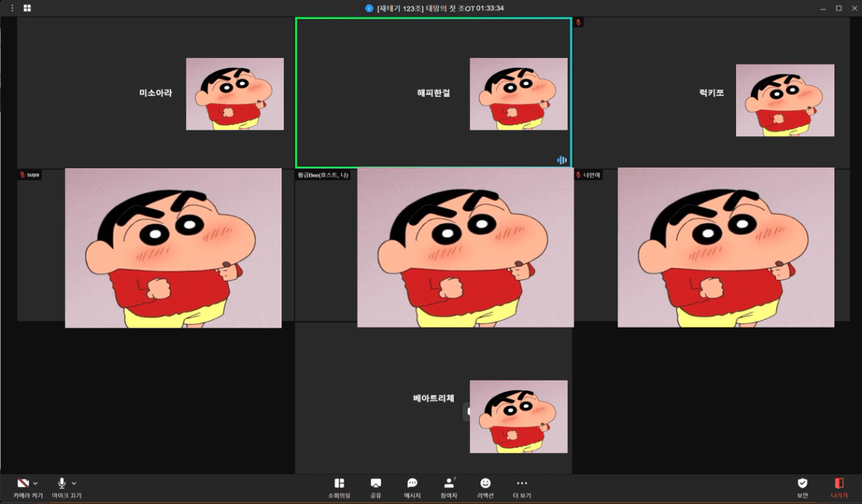Click the muted mic icon above 럭키쪼 tile
Screen dimensions: 862x504
[578, 22]
